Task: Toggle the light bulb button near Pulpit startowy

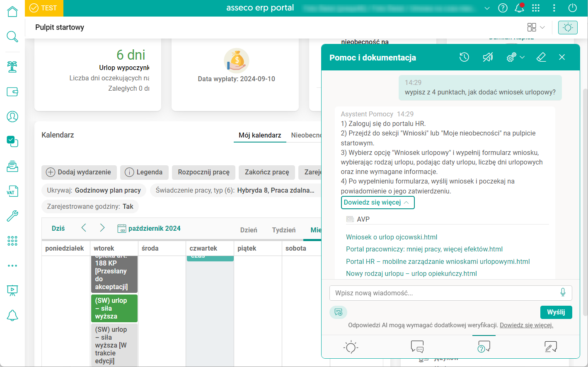Action: (x=568, y=27)
